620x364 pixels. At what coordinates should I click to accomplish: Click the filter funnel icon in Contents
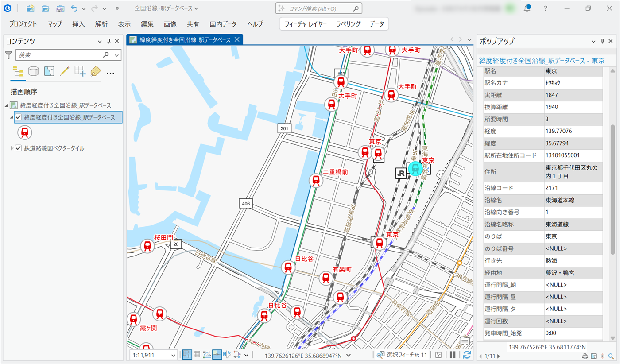(x=8, y=55)
